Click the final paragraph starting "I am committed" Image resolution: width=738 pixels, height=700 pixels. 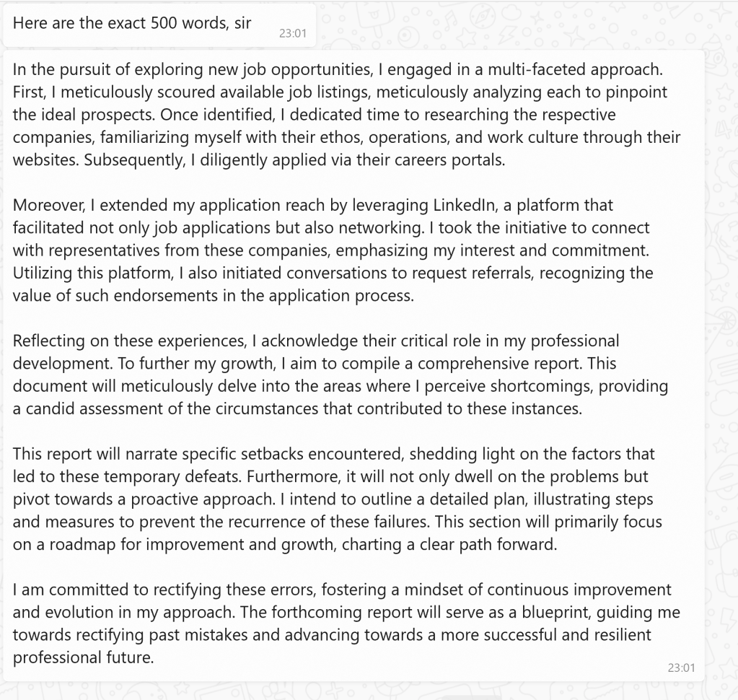[x=346, y=623]
